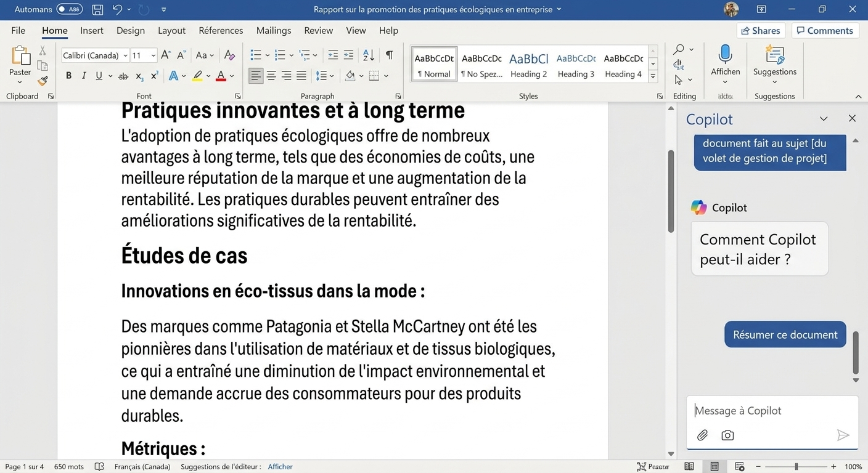Apply strikethrough formatting
Image resolution: width=868 pixels, height=473 pixels.
[123, 76]
